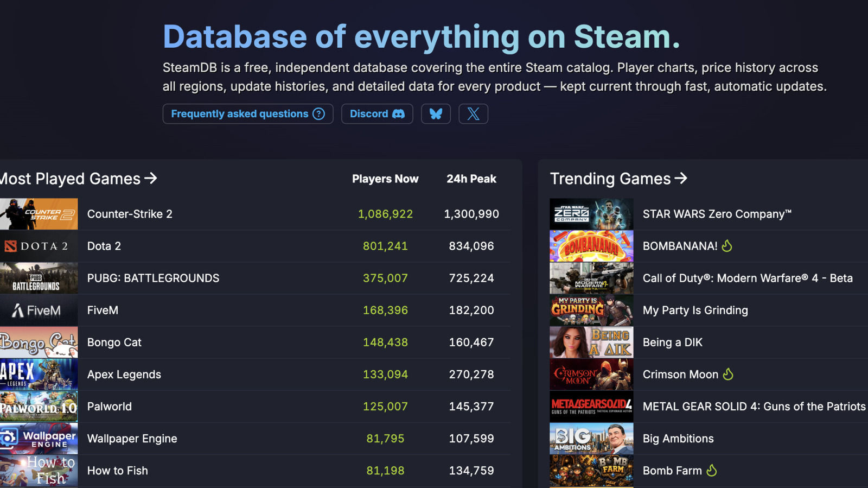Open the Bluesky butterfly icon link
This screenshot has height=488, width=868.
tap(436, 114)
